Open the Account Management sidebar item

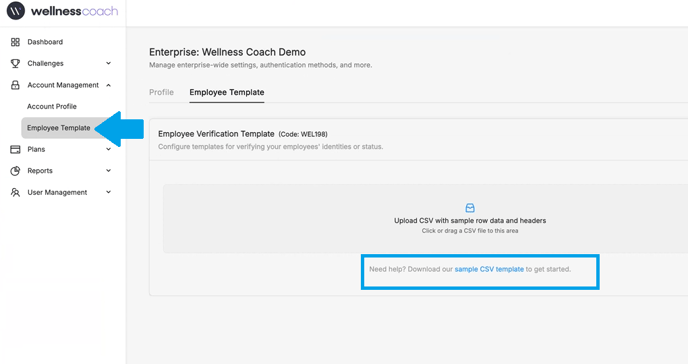[63, 85]
